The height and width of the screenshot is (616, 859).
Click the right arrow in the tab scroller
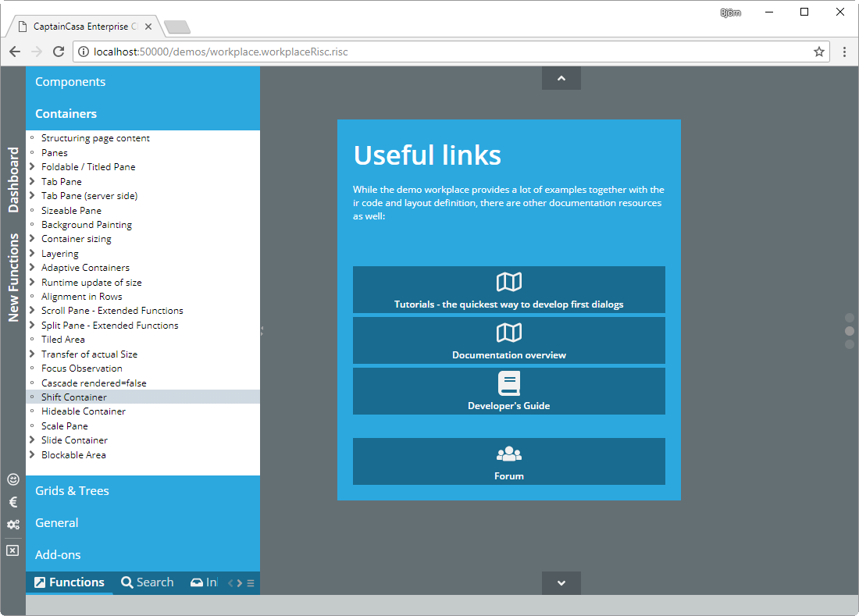coord(240,583)
